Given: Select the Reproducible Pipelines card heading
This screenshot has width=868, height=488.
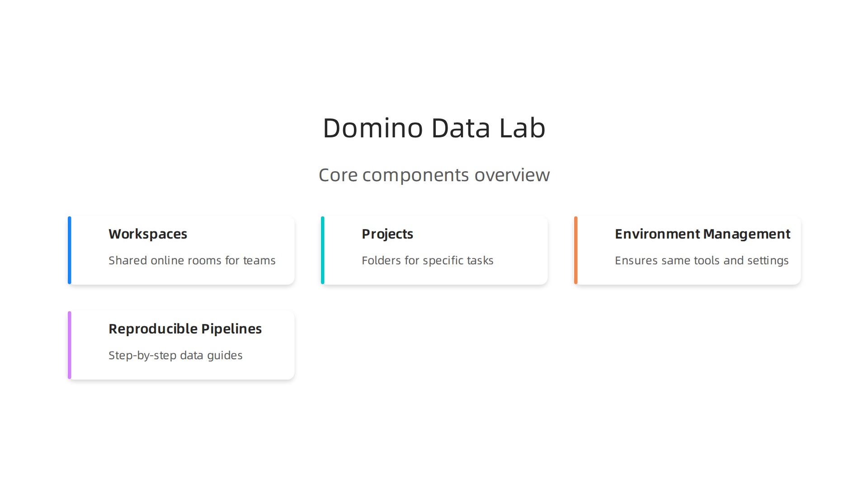Looking at the screenshot, I should point(185,329).
